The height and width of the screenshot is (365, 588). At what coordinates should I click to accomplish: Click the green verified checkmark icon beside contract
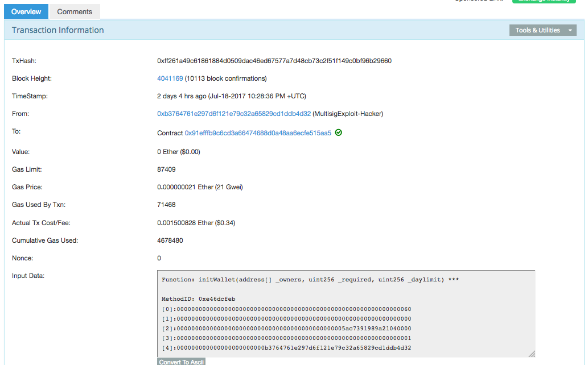(x=338, y=132)
